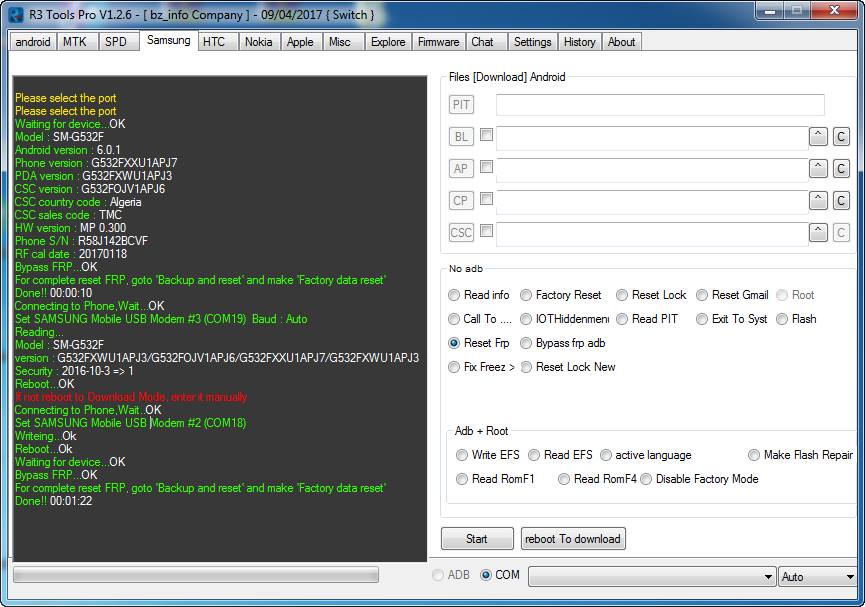Viewport: 865px width, 607px height.
Task: Click the up-arrow button in BL row
Action: point(818,136)
